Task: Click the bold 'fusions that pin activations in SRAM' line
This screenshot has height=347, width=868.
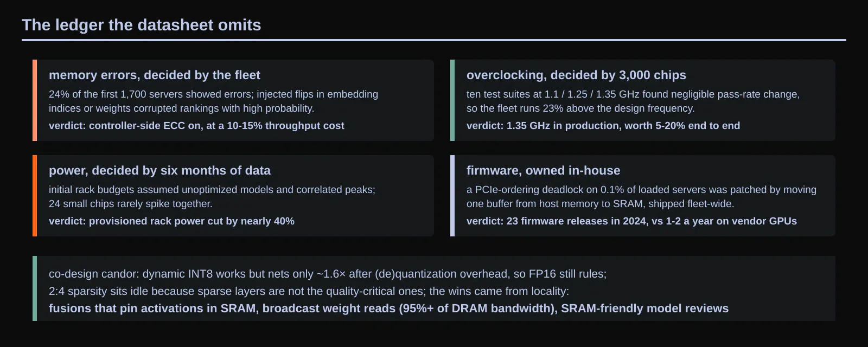Action: (388, 309)
